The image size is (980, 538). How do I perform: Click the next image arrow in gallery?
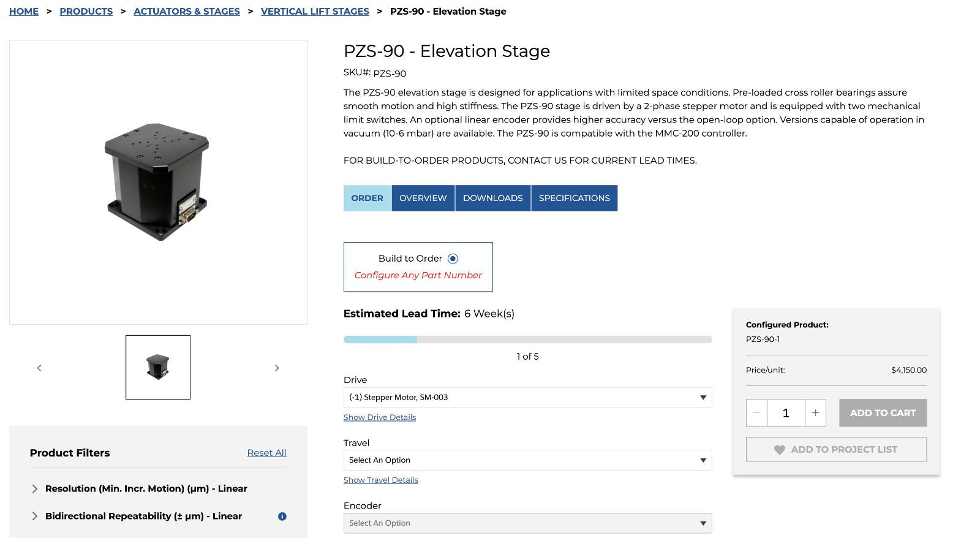[x=277, y=368]
